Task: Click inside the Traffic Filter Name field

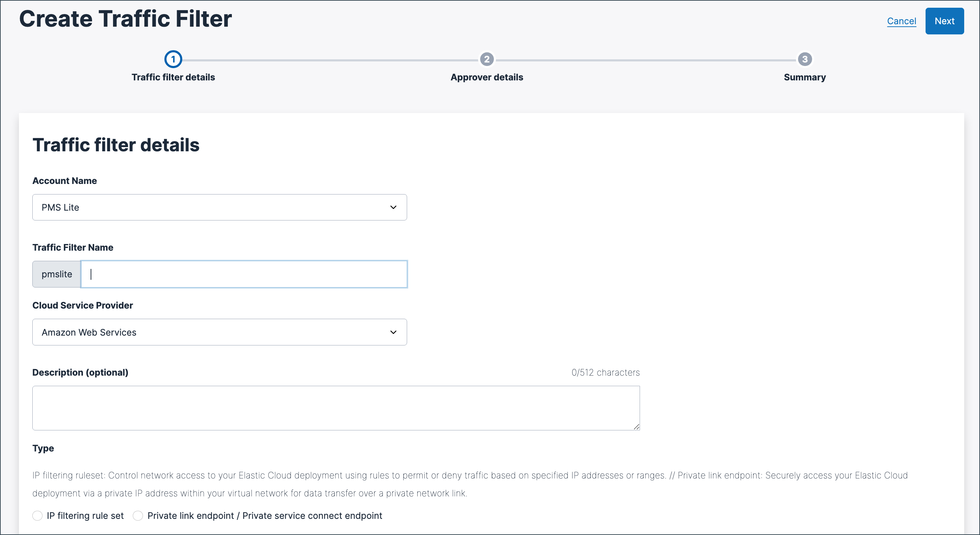Action: pos(244,274)
